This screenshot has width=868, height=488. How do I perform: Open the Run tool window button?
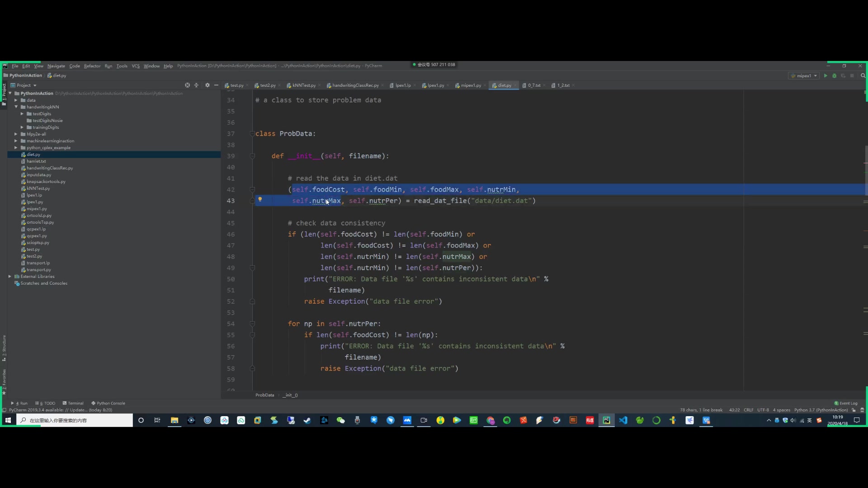tap(19, 404)
